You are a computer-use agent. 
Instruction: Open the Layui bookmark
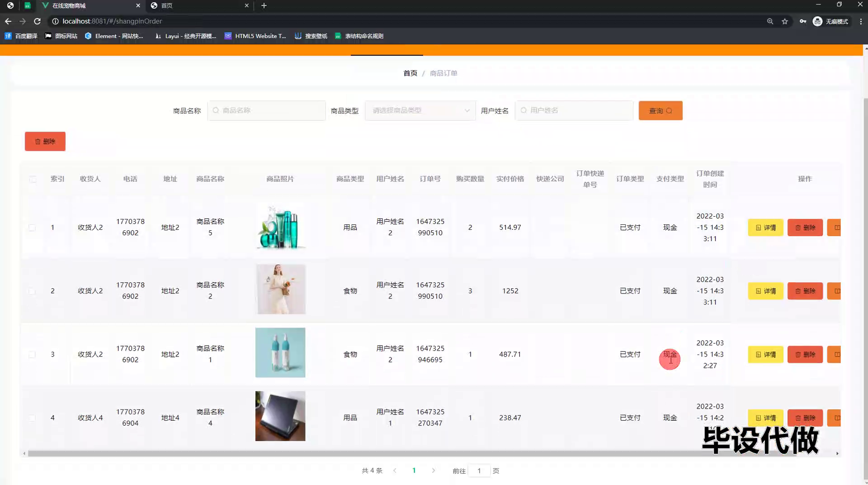[x=185, y=36]
